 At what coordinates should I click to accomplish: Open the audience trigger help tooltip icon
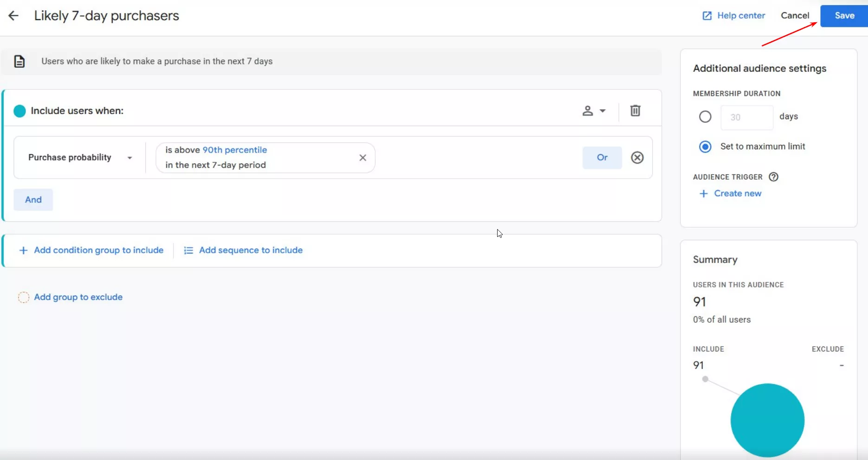click(773, 177)
